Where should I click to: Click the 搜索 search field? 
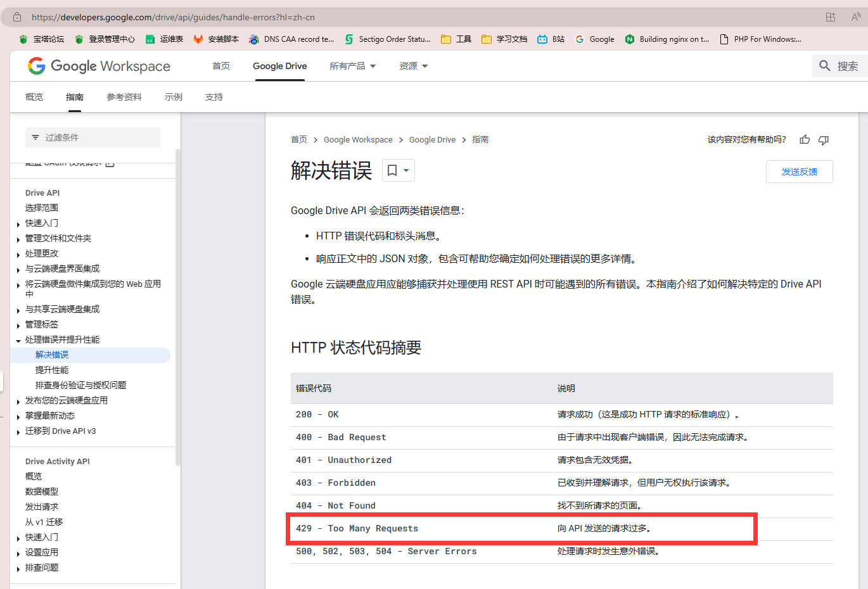(x=840, y=66)
